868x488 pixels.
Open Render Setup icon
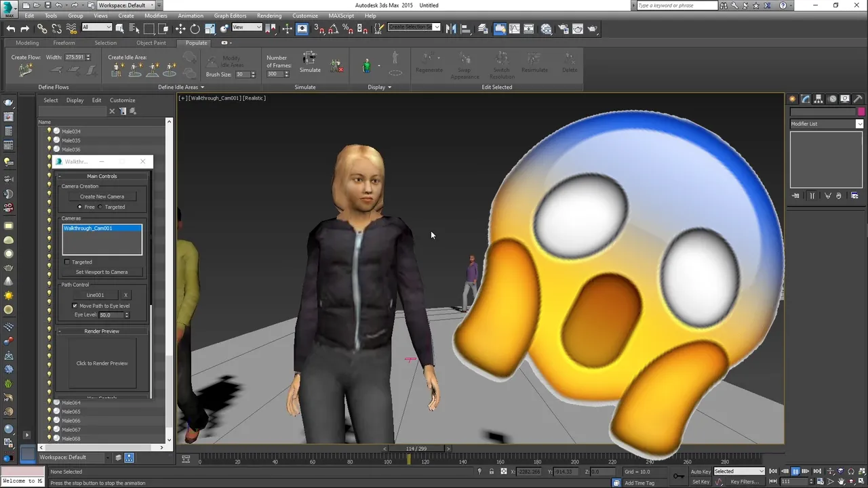(564, 28)
